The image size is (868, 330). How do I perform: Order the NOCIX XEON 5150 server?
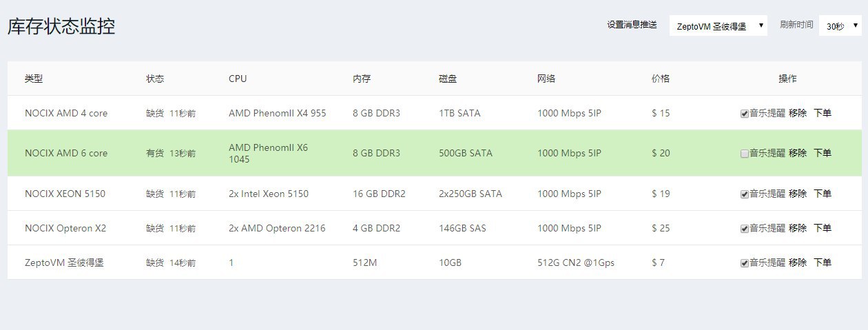pos(823,194)
